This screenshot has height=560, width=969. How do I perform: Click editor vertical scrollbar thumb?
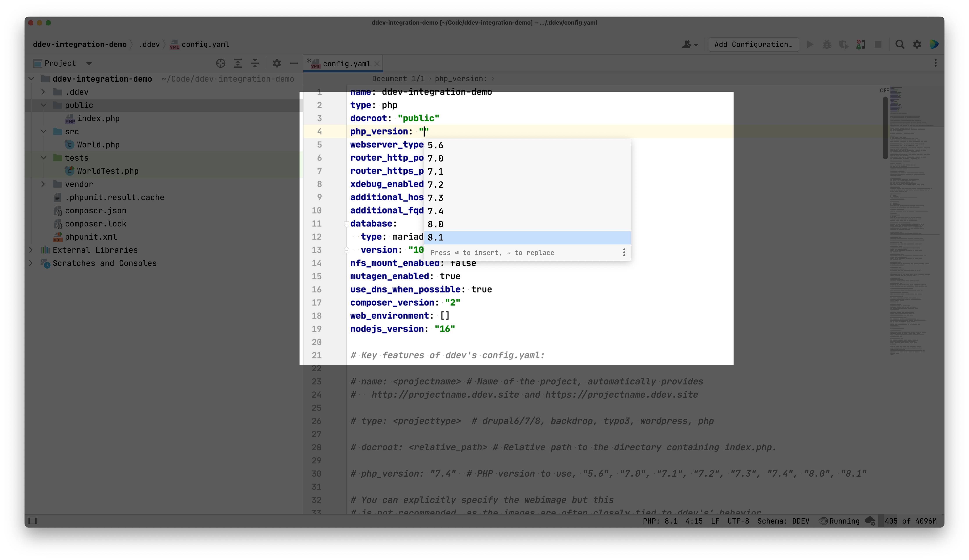click(x=885, y=128)
